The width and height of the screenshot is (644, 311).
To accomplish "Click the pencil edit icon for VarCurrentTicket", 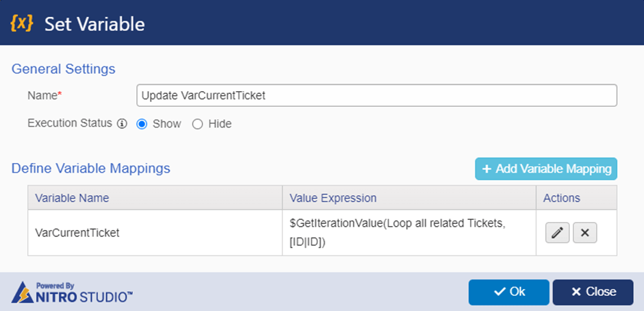I will point(557,233).
